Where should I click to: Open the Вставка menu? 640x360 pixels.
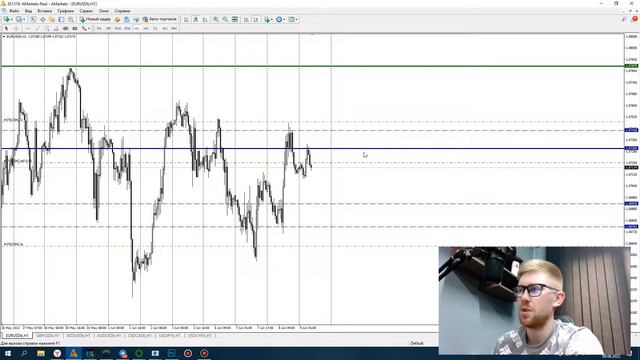44,11
